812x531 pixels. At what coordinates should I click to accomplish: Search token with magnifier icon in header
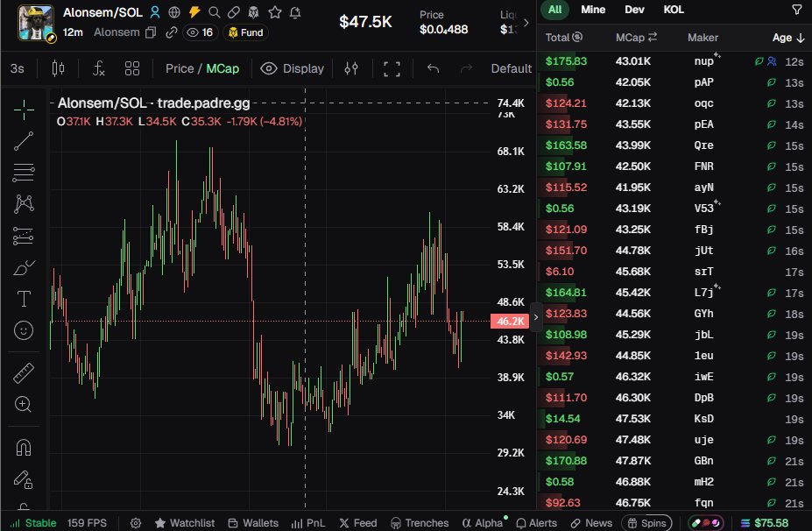[x=214, y=12]
